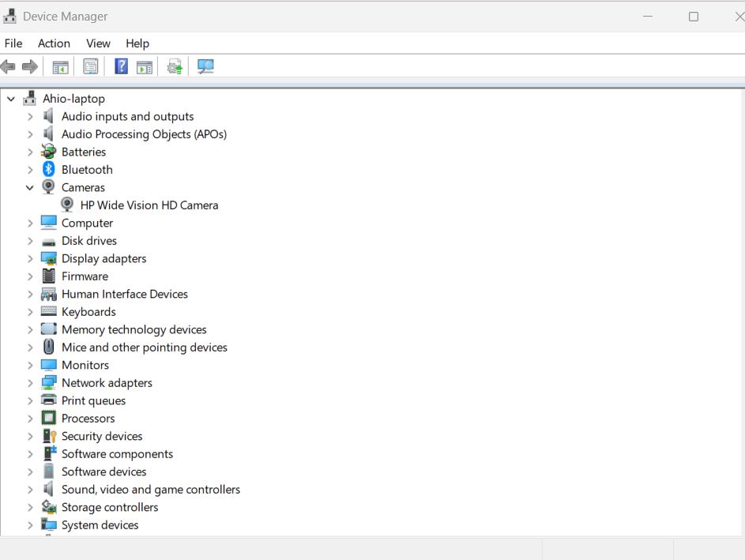Select the Print queues label

point(93,400)
